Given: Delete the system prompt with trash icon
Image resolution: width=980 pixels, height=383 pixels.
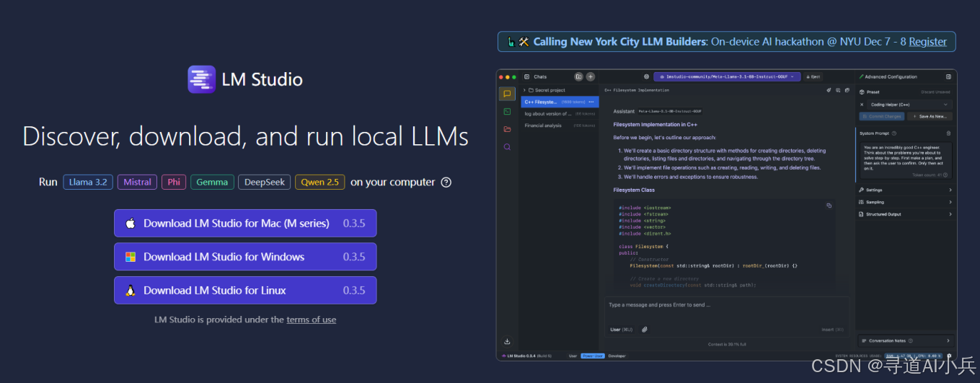Looking at the screenshot, I should click(x=948, y=133).
